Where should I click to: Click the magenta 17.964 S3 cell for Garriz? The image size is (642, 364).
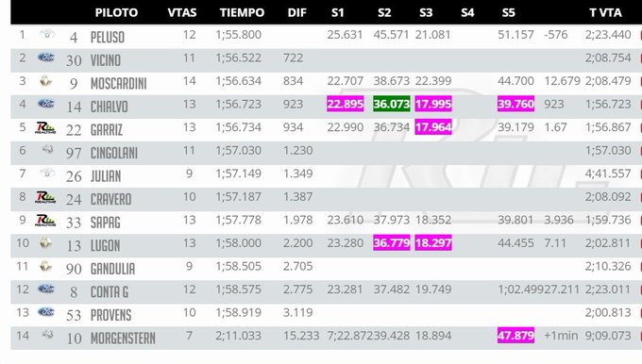click(x=433, y=127)
